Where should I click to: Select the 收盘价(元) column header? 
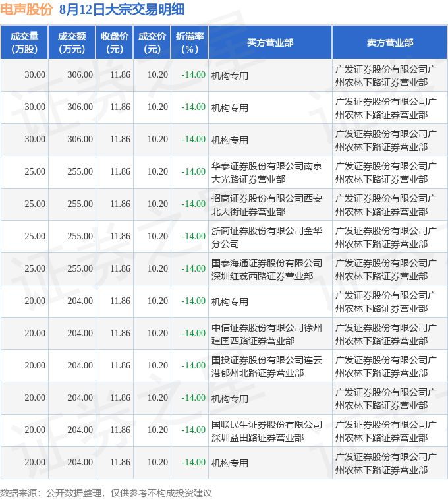(x=115, y=43)
